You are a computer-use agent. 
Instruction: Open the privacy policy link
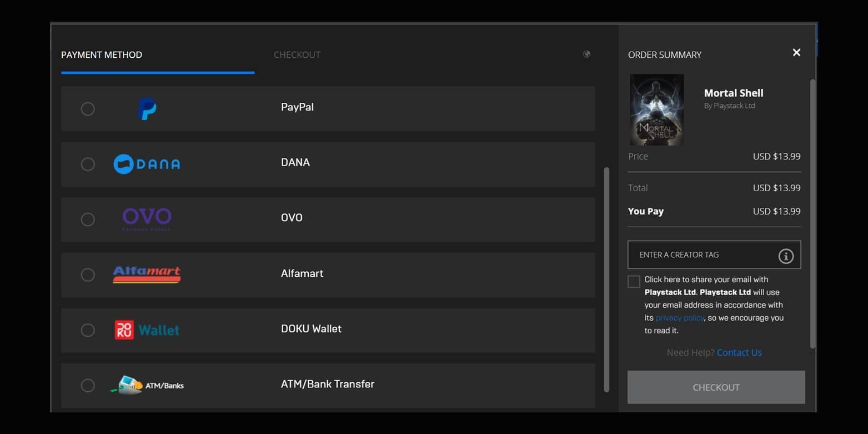(680, 318)
